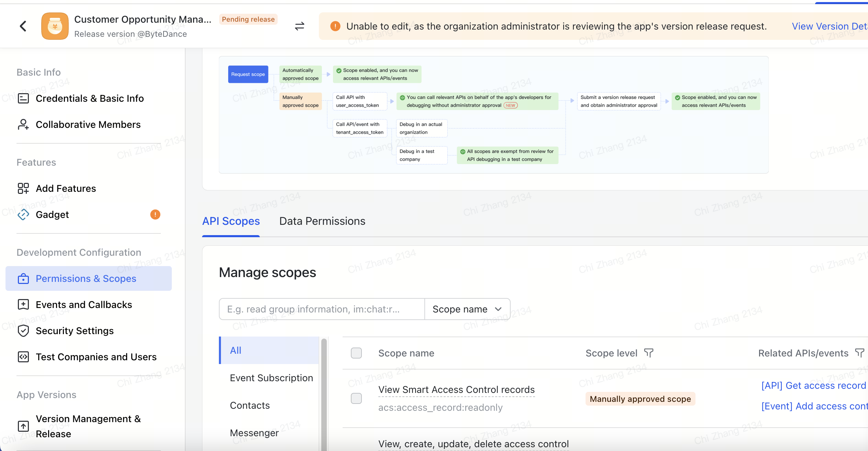Check View Smart Access Control records

356,398
